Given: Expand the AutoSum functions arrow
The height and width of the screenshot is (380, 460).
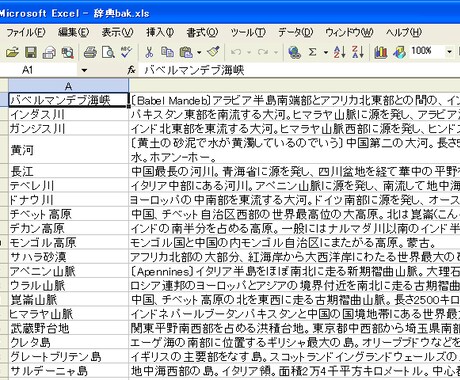Looking at the screenshot, I should [x=326, y=52].
